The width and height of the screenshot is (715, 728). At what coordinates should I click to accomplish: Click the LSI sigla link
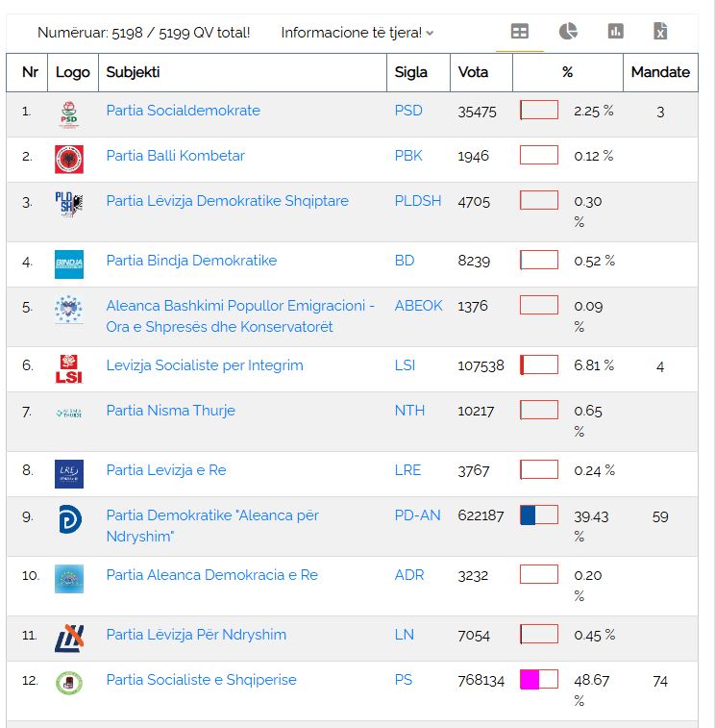click(x=405, y=365)
